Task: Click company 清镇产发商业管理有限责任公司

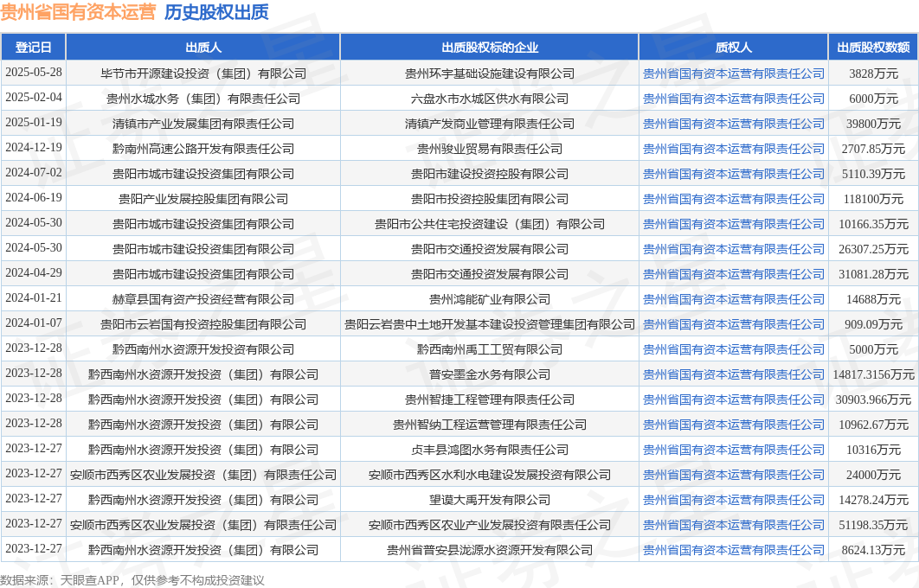Action: click(490, 124)
